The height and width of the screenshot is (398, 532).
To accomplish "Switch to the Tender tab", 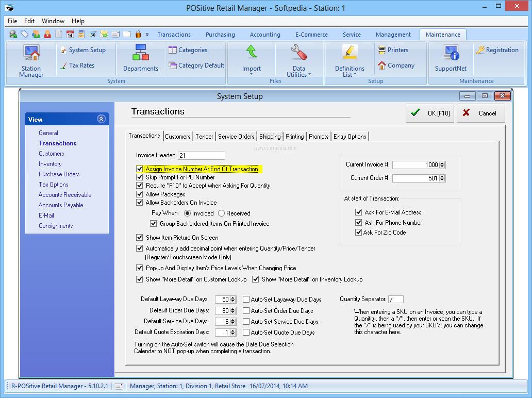I will [x=204, y=137].
